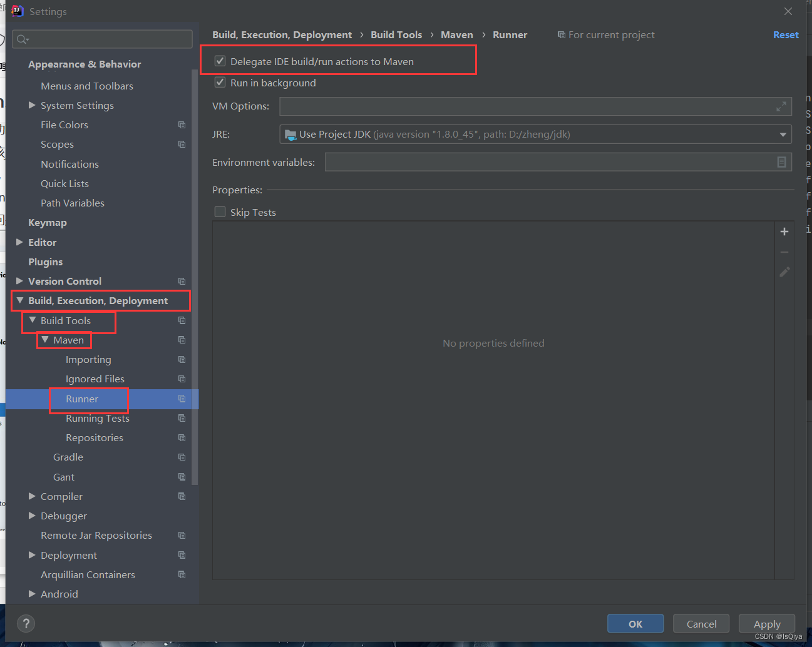Select Appearance & Behavior category

pyautogui.click(x=85, y=64)
